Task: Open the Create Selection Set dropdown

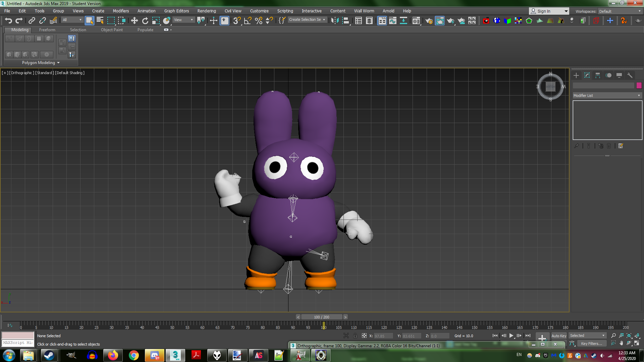Action: coord(307,20)
